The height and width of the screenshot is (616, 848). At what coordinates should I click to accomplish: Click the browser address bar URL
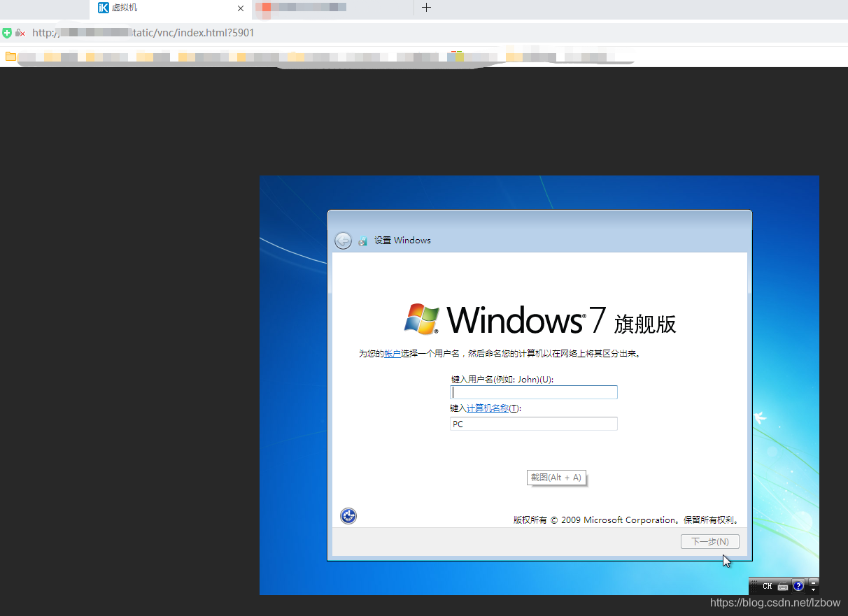[143, 33]
